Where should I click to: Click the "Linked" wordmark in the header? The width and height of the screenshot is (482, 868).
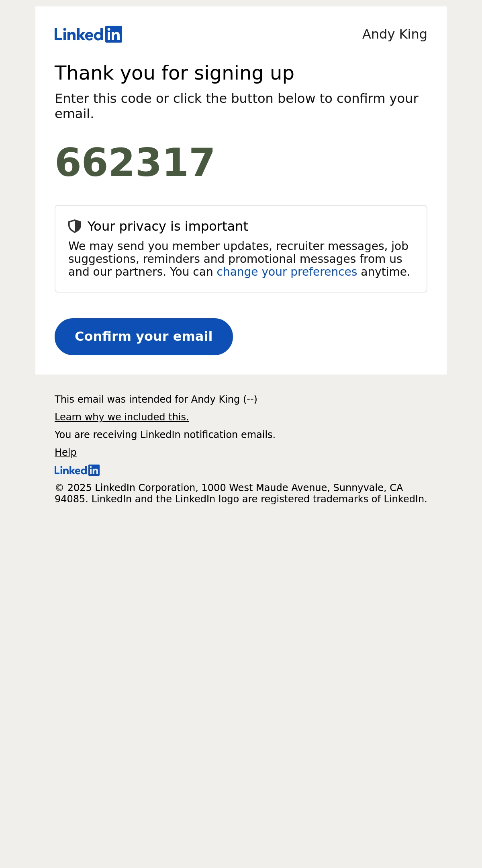79,35
